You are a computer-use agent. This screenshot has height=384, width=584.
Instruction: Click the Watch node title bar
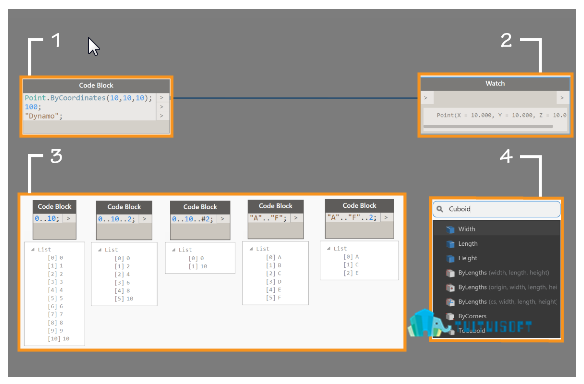pyautogui.click(x=495, y=84)
